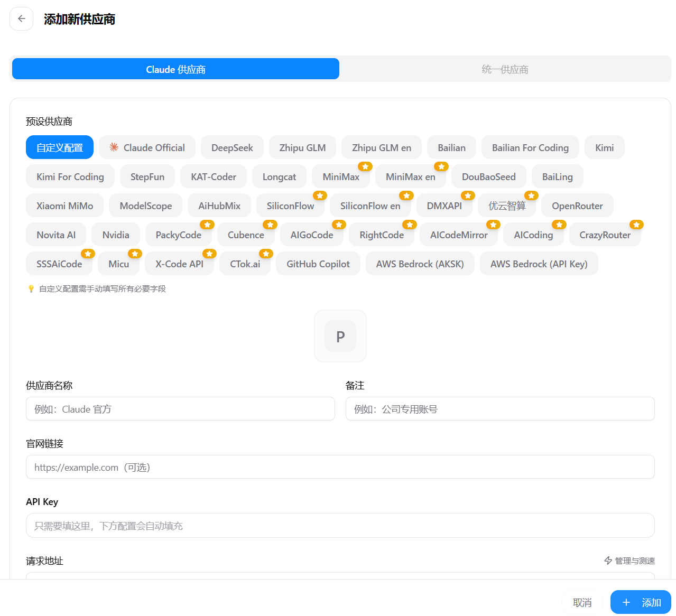Select AWS Bedrock (API Key) preset
676x616 pixels.
(x=539, y=264)
